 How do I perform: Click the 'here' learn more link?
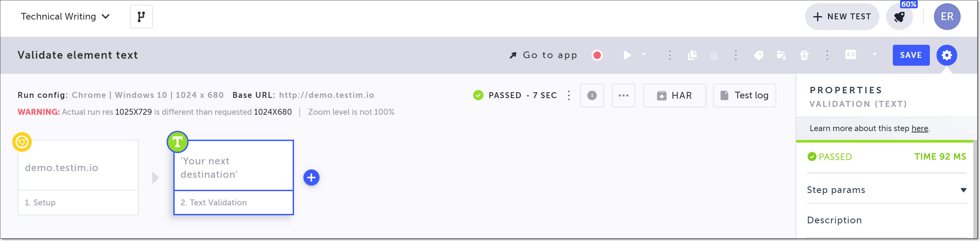(x=920, y=128)
